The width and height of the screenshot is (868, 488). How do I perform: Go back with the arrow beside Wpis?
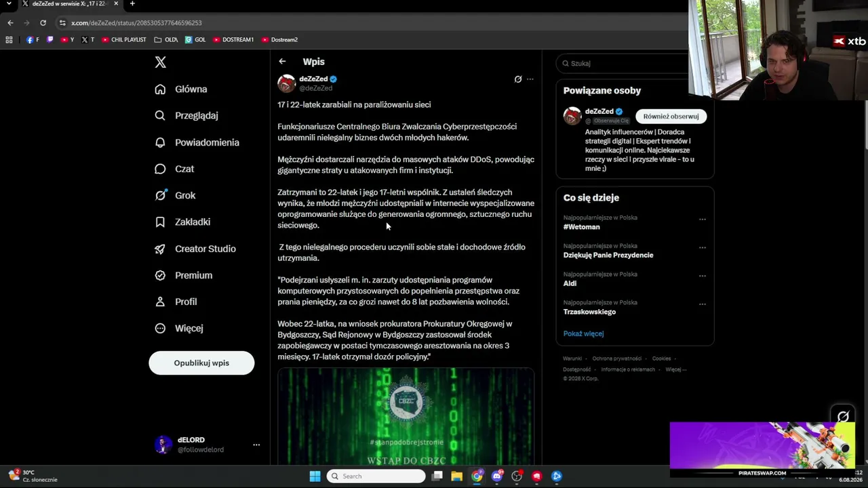(282, 62)
